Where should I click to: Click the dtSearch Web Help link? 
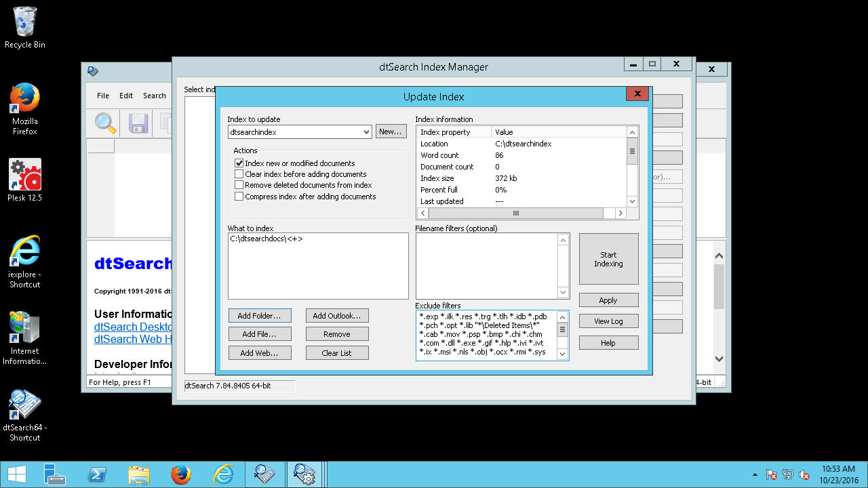click(133, 339)
